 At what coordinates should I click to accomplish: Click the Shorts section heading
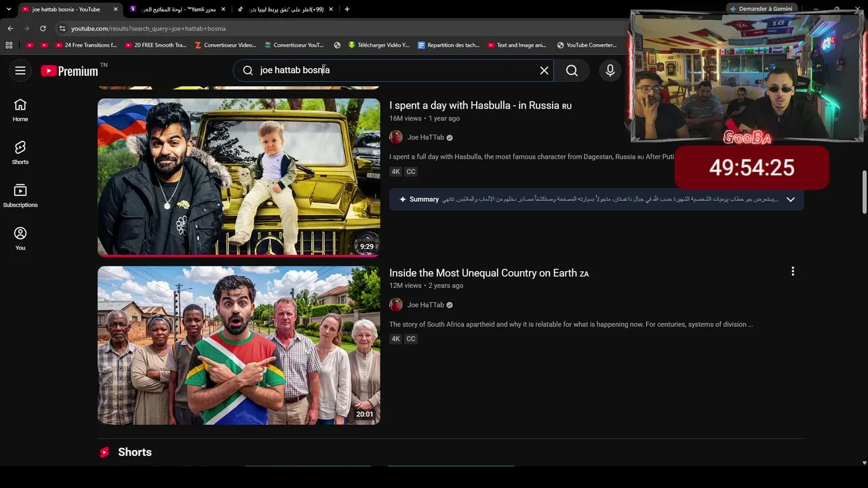pos(135,452)
